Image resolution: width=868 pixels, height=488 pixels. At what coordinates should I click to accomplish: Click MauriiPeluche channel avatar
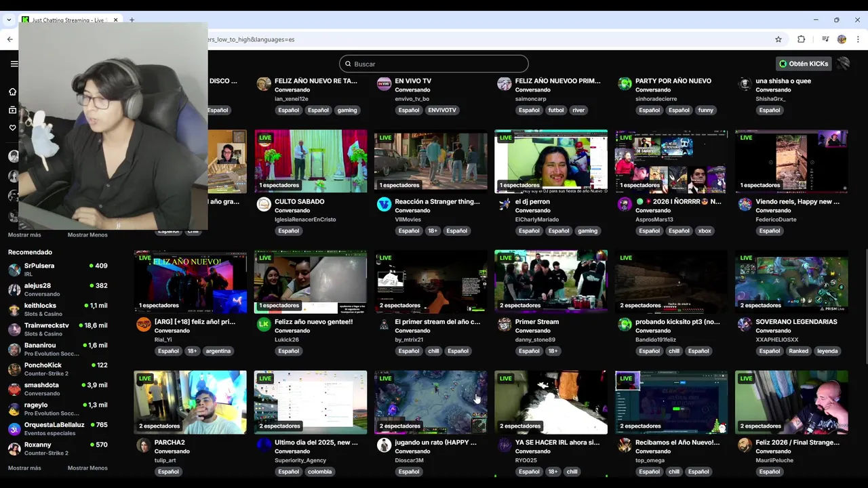click(745, 445)
